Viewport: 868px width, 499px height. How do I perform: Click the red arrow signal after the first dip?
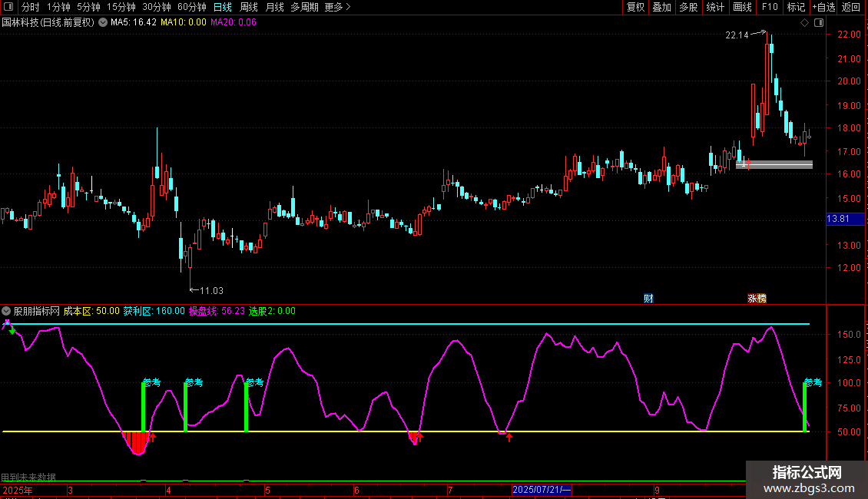[x=152, y=438]
